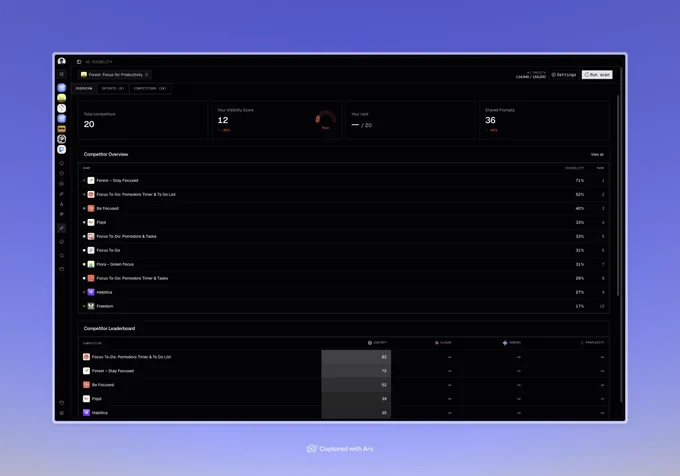Viewport: 680px width, 476px height.
Task: Click the user avatar at the sidebar top
Action: (62, 61)
